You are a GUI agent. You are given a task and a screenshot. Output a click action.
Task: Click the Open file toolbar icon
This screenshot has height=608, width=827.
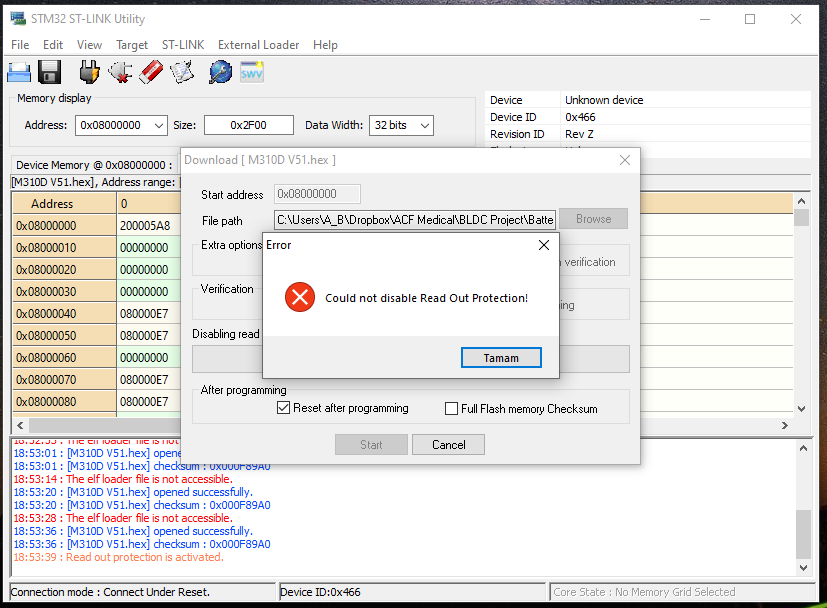19,72
